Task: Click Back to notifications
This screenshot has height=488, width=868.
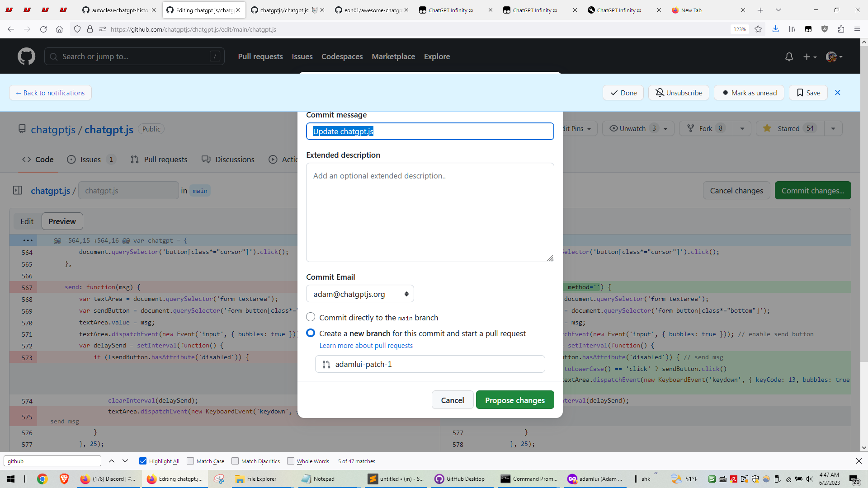Action: tap(50, 93)
